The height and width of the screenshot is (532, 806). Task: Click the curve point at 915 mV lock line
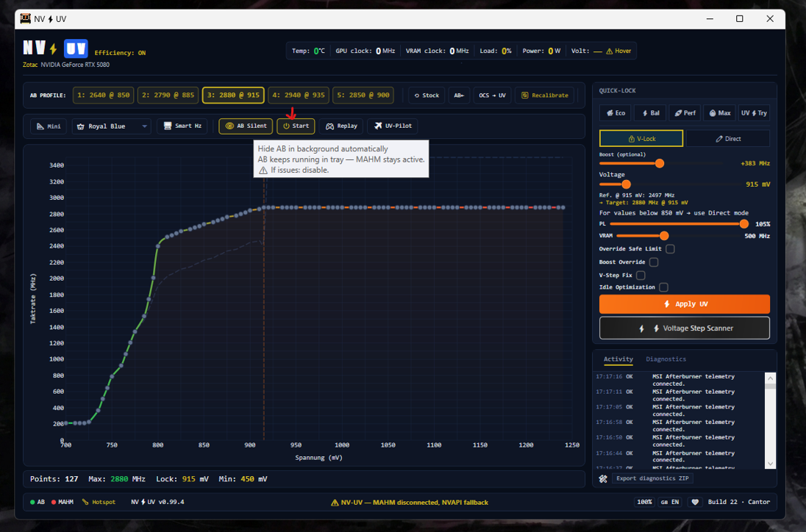tap(264, 207)
